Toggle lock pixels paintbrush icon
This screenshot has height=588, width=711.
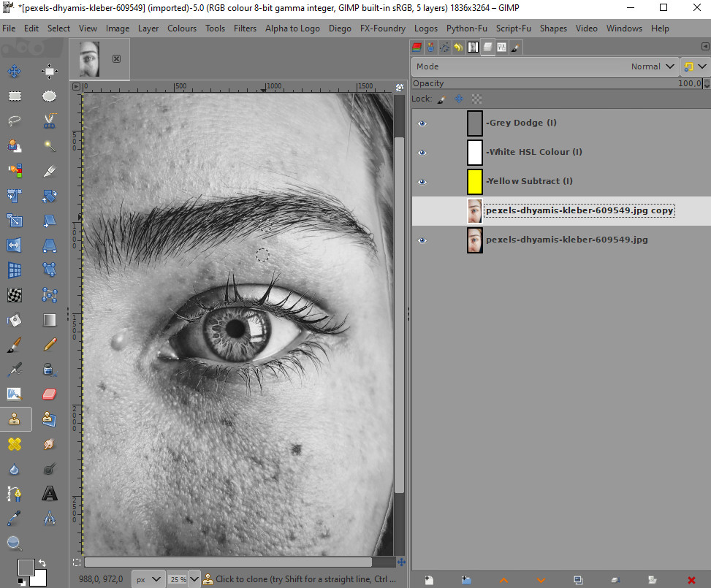point(441,99)
